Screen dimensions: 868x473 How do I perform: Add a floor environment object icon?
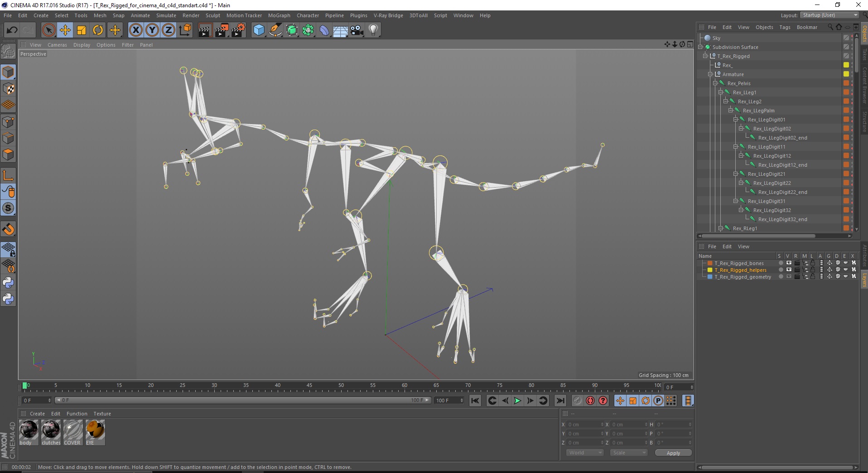coord(340,30)
